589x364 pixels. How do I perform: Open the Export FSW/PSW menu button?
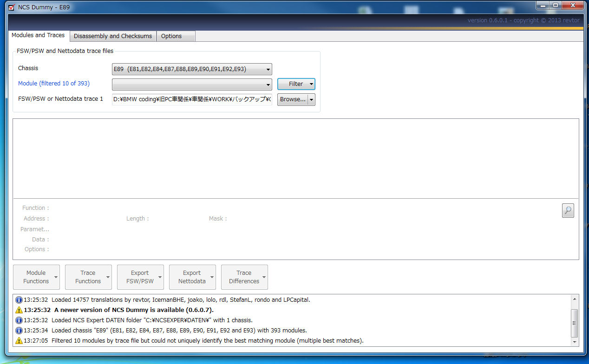(140, 277)
